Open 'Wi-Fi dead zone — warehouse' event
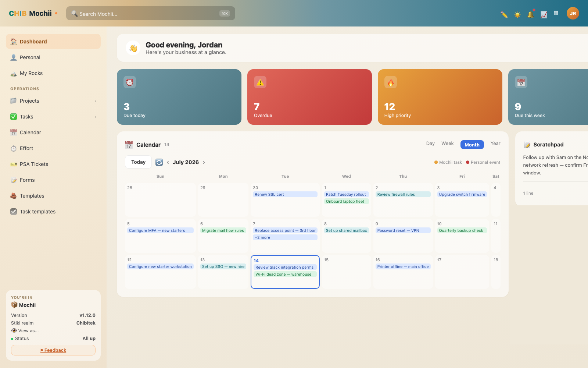 click(x=285, y=274)
